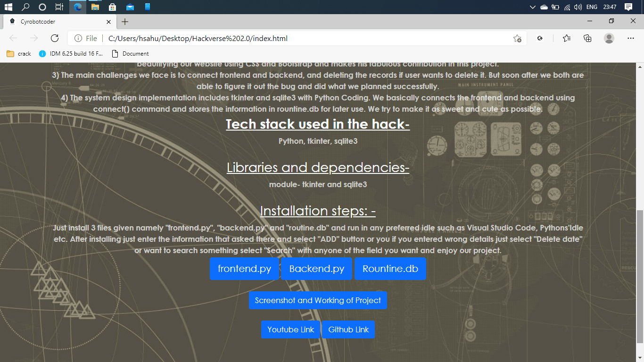Open Collections panel

point(587,39)
